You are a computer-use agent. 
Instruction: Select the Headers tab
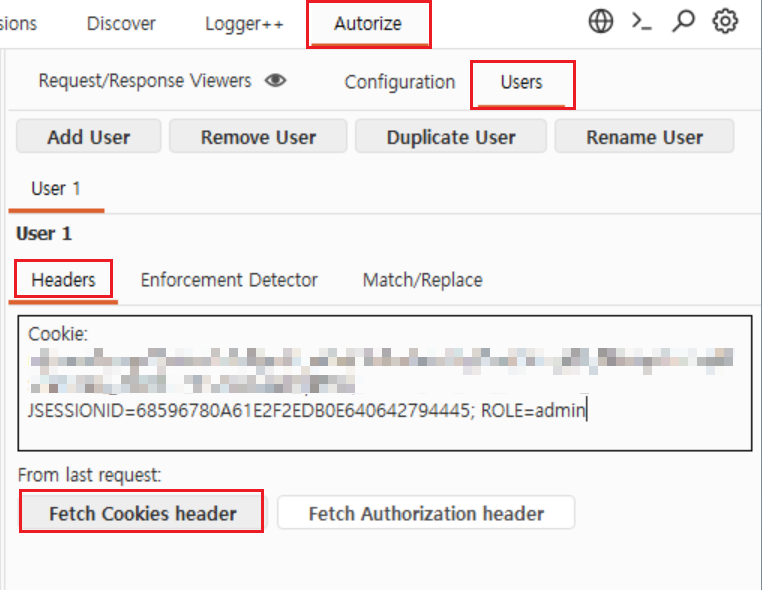point(63,280)
